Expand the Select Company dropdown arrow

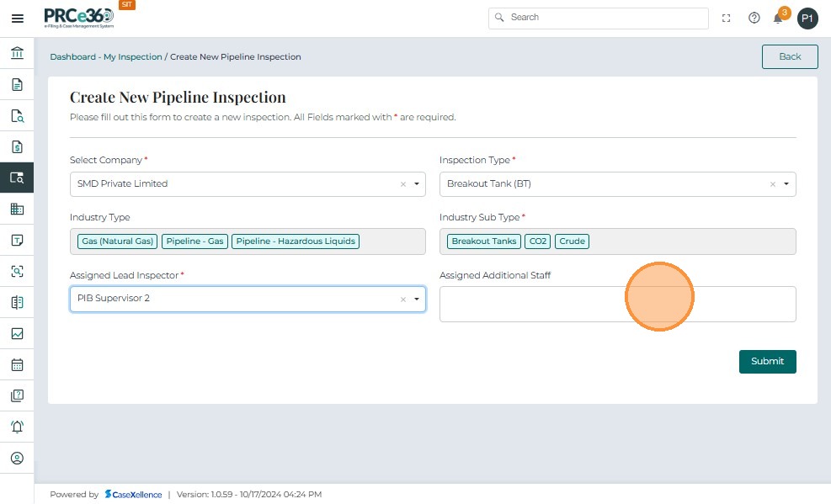coord(416,184)
